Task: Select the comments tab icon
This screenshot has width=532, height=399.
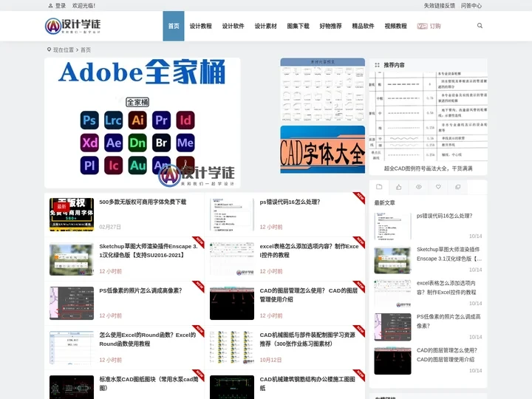Action: tap(457, 187)
